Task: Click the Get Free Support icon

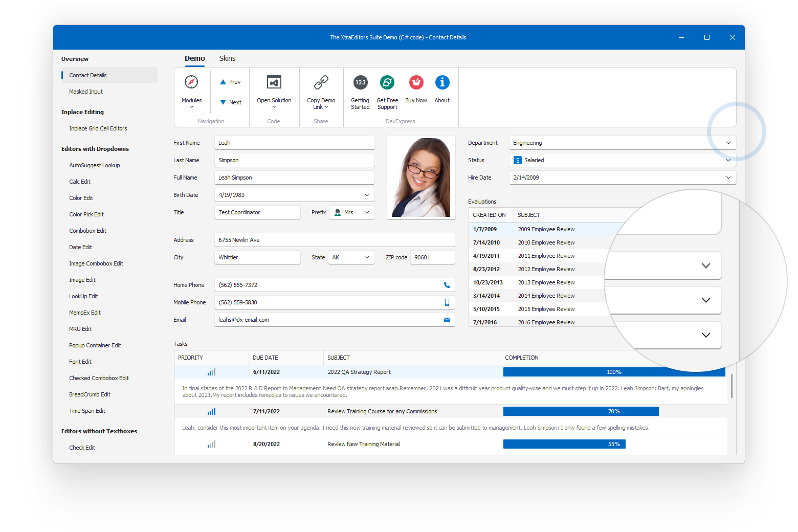Action: 387,82
